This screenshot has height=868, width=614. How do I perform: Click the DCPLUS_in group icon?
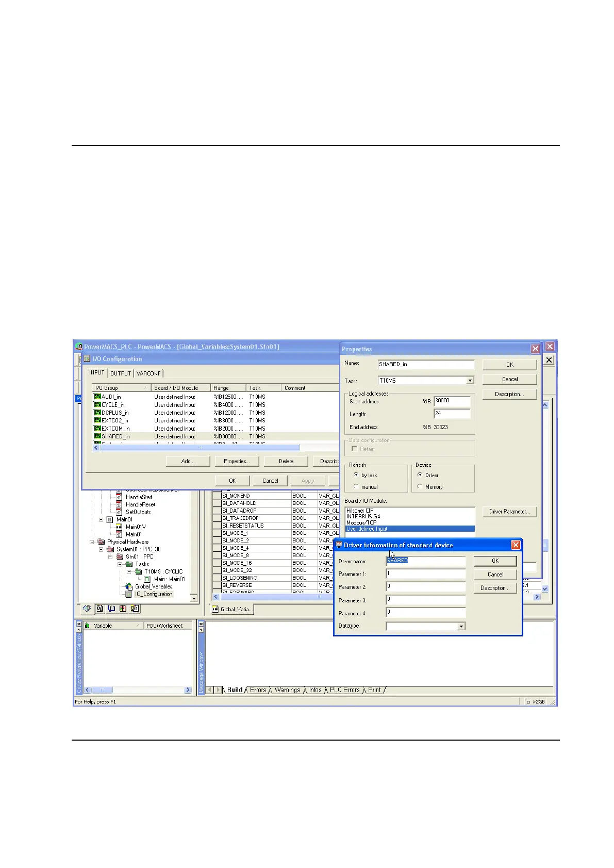click(97, 413)
